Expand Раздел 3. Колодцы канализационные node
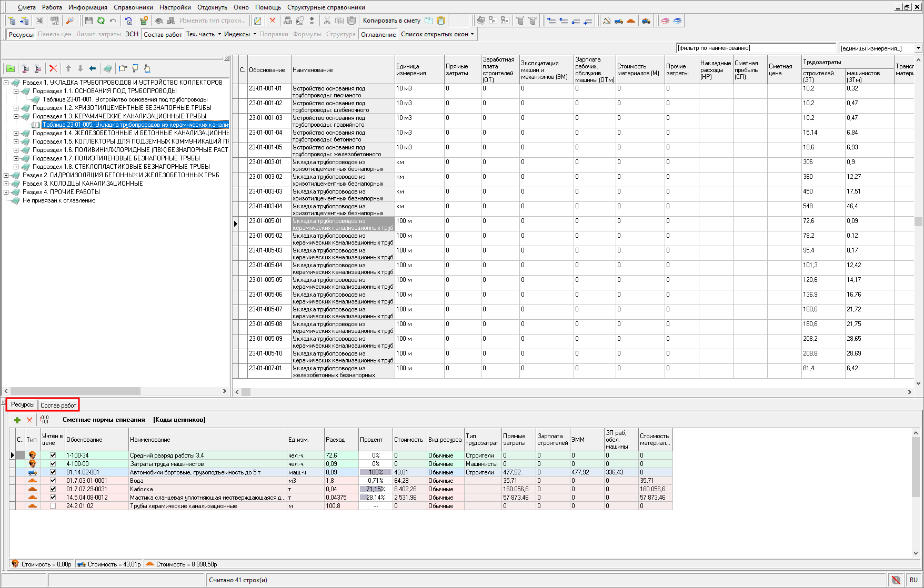The width and height of the screenshot is (924, 588). point(6,184)
